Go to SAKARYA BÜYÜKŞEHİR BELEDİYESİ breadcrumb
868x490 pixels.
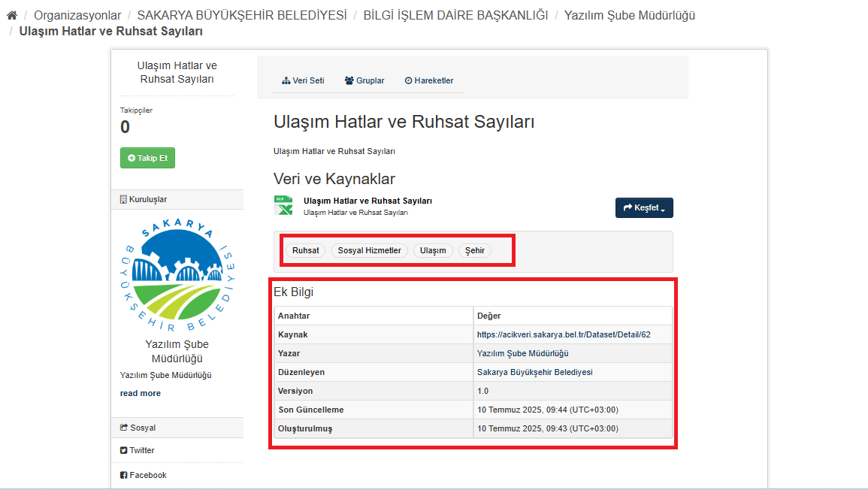pyautogui.click(x=242, y=15)
